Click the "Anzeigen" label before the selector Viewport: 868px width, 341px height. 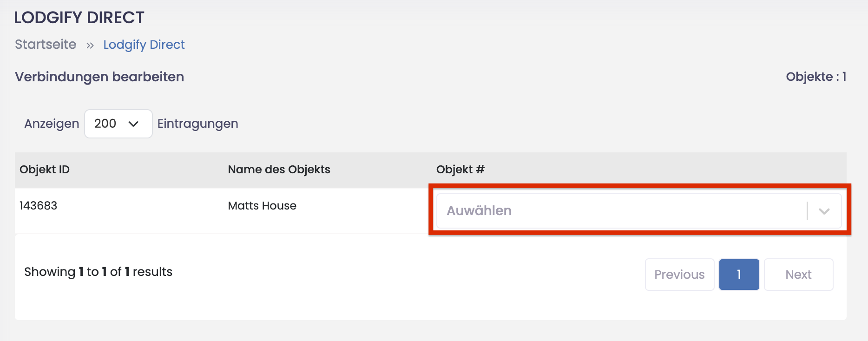[51, 124]
